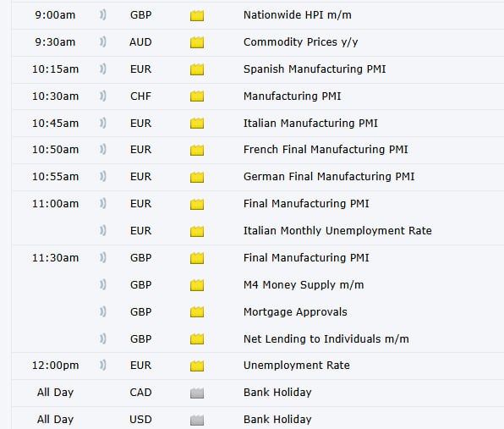Select the 11:30am time cell

pyautogui.click(x=55, y=257)
